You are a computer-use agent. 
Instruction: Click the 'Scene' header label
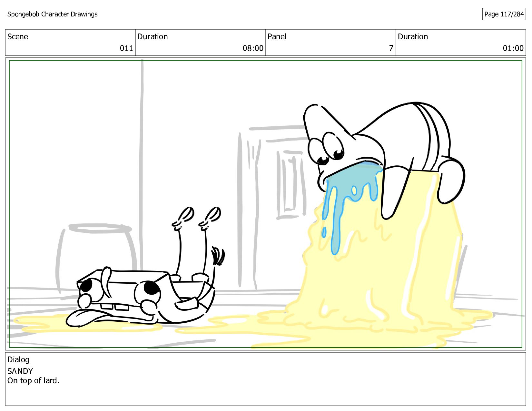click(x=18, y=36)
